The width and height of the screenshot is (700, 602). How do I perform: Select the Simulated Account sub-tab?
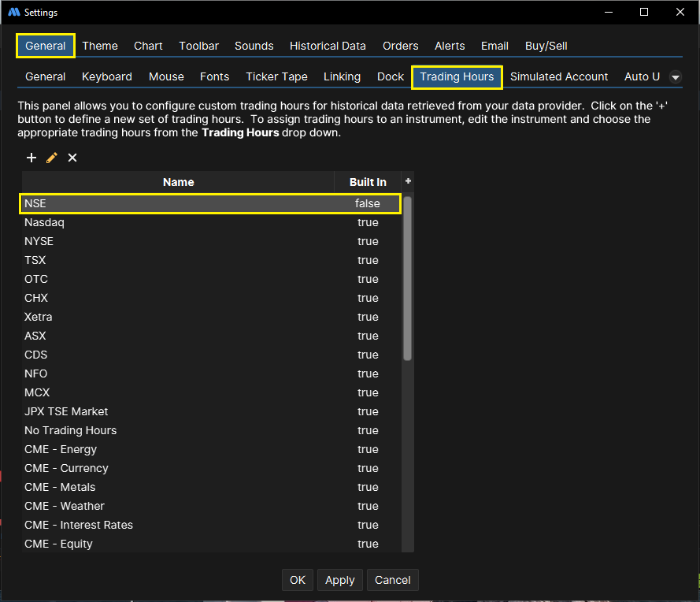(559, 76)
